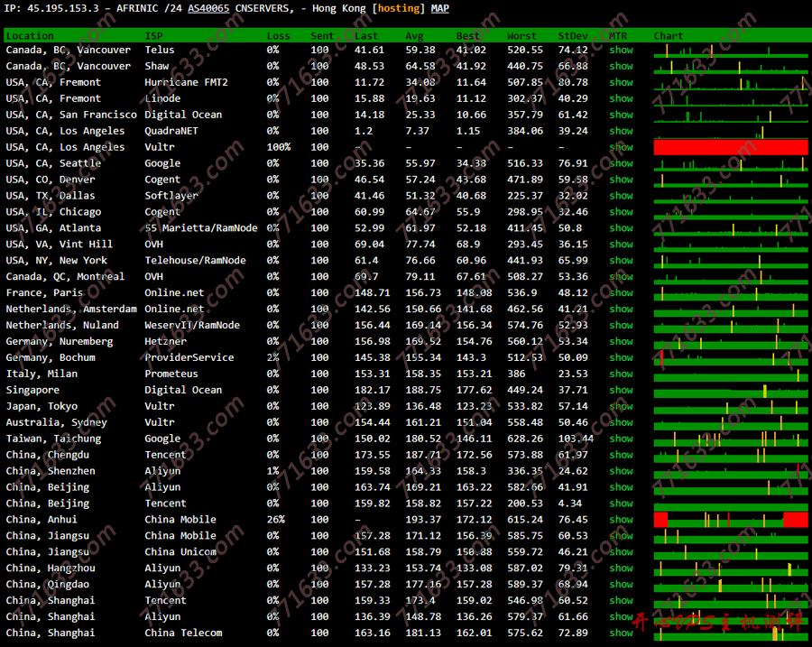Viewport: 812px width, 647px height.
Task: Show MTR for Tokyo Vultr row
Action: click(621, 406)
